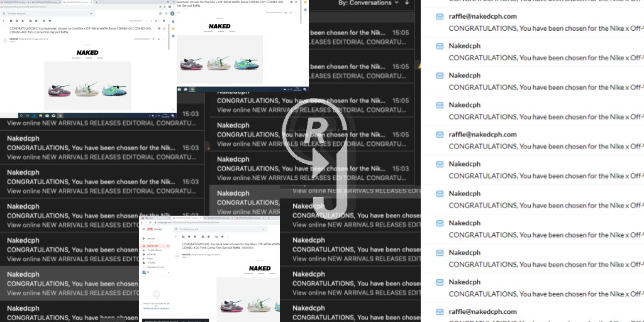
Task: Click Delete trash icon in top-left Gmail toolbar
Action: (23, 21)
